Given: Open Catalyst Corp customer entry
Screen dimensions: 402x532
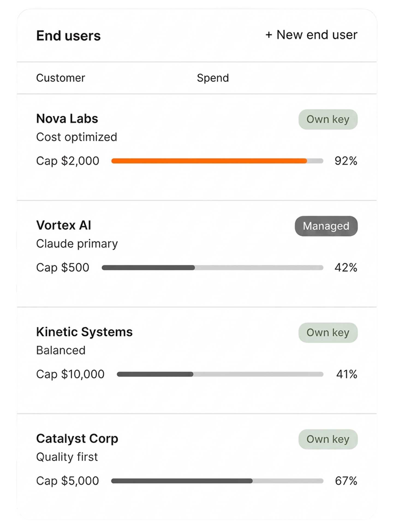Looking at the screenshot, I should point(197,467).
